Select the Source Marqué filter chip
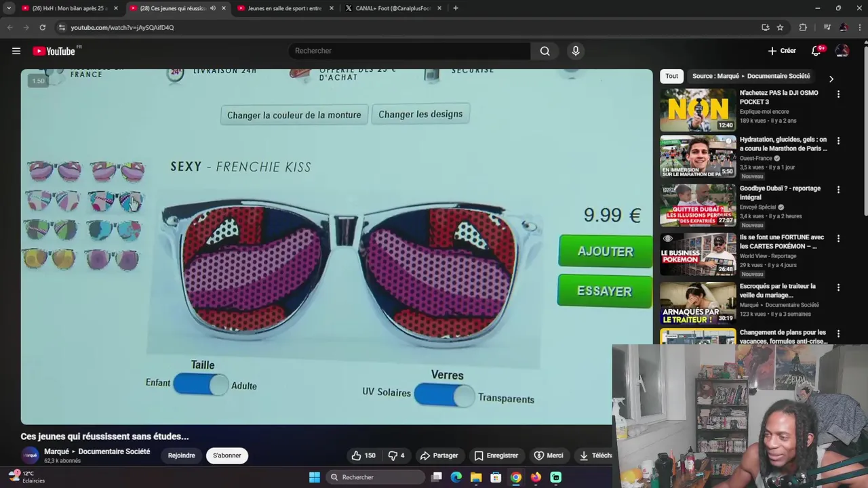Screen dimensions: 868x488 point(751,76)
